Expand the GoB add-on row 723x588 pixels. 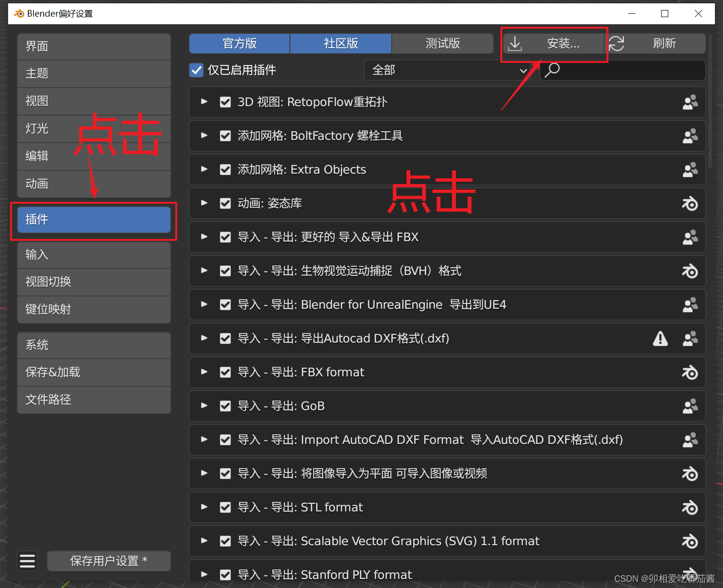coord(204,406)
